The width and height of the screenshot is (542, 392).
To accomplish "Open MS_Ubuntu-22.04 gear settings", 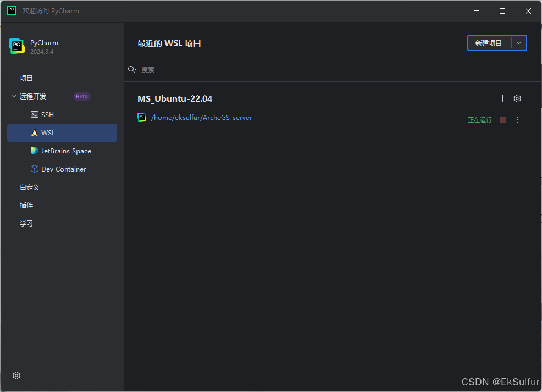I will point(517,98).
